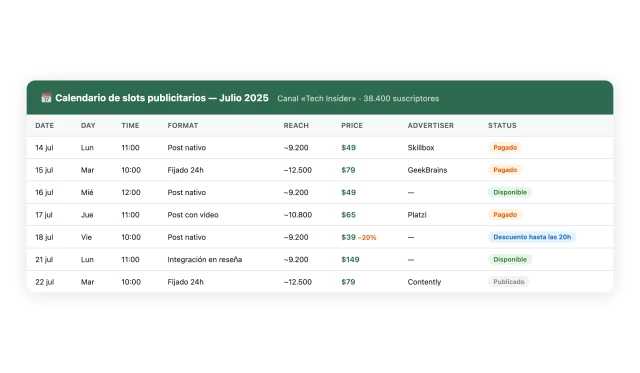Click the ~10.800 reach value

pyautogui.click(x=298, y=215)
